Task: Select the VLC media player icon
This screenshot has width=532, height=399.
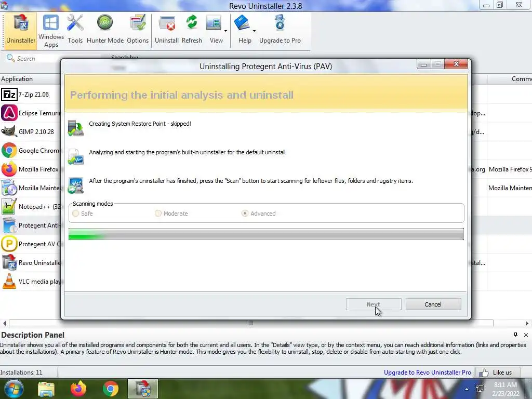Action: (9, 281)
